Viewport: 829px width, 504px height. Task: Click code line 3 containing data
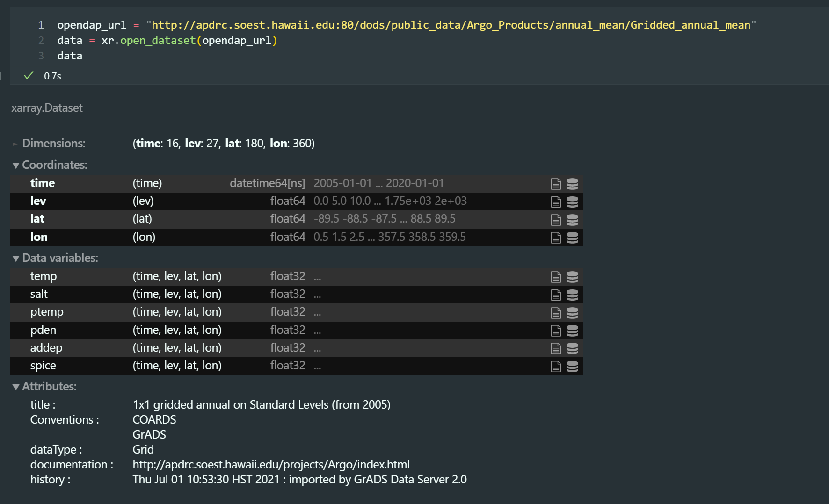[x=70, y=56]
